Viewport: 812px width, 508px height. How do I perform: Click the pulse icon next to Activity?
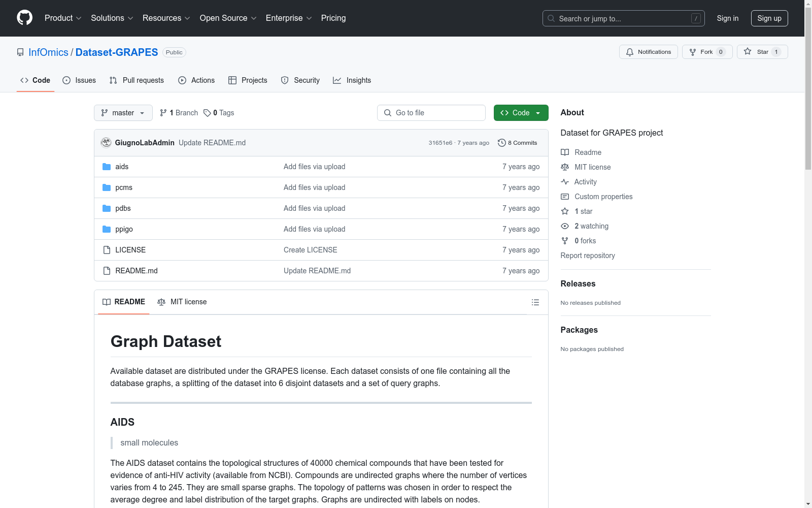click(565, 182)
